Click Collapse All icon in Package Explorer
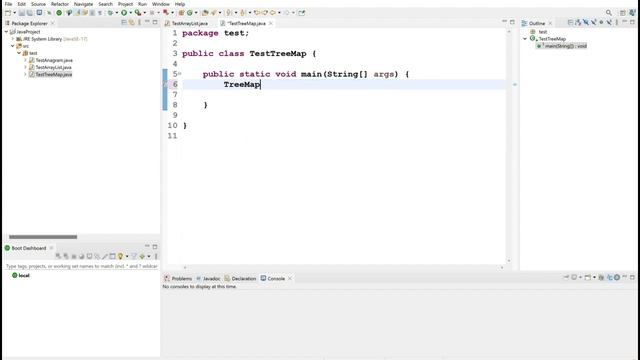The width and height of the screenshot is (640, 360). pyautogui.click(x=123, y=22)
